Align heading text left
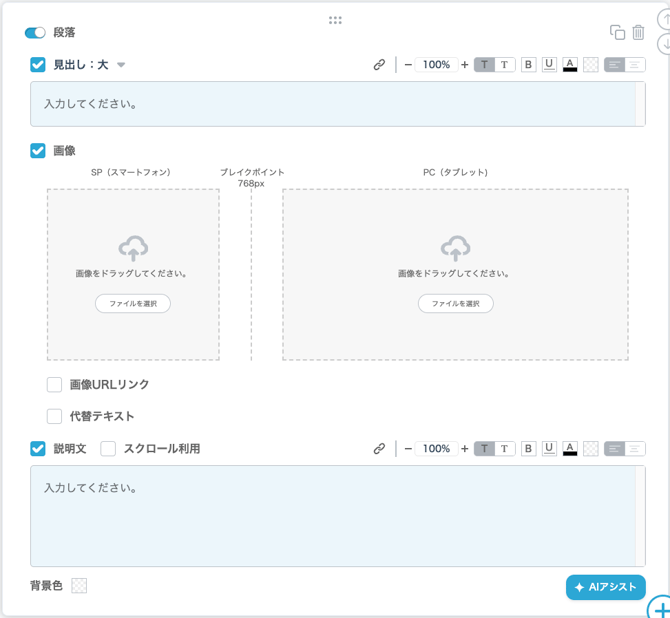 pyautogui.click(x=614, y=65)
